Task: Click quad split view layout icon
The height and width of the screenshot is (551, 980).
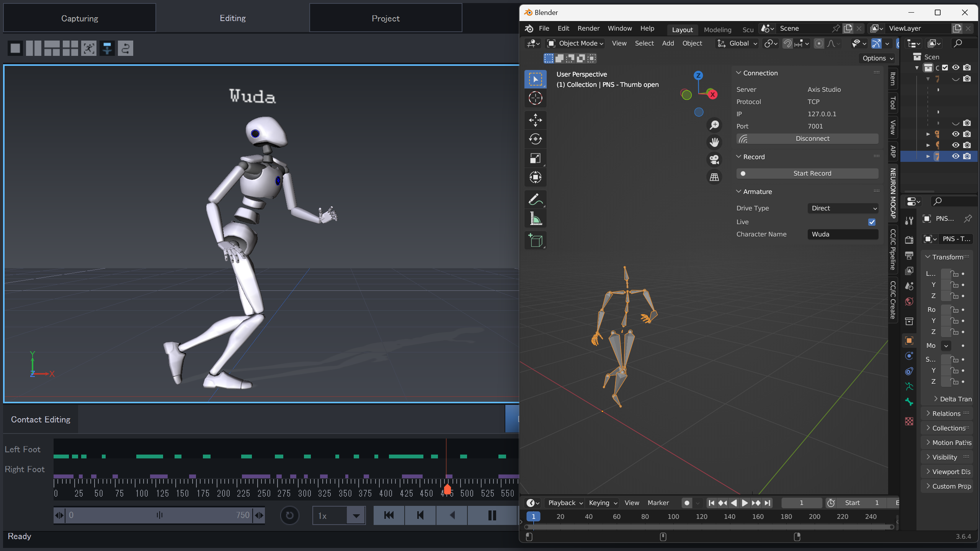Action: click(70, 48)
